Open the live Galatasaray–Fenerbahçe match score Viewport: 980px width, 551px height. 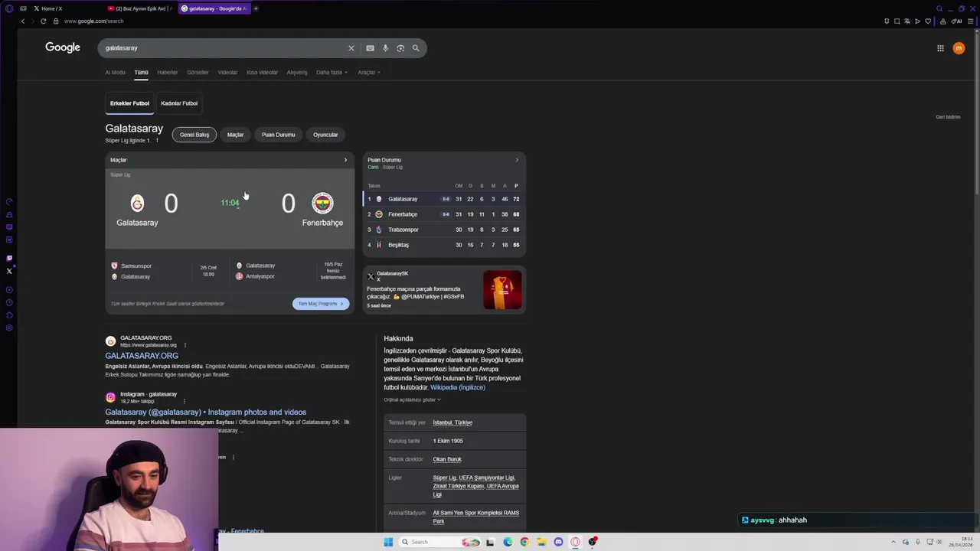point(230,208)
